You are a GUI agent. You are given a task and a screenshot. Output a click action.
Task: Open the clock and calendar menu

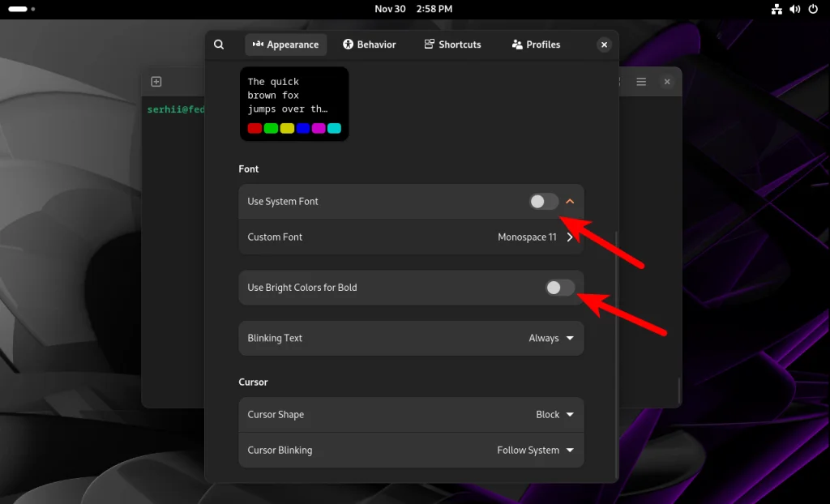click(x=413, y=9)
